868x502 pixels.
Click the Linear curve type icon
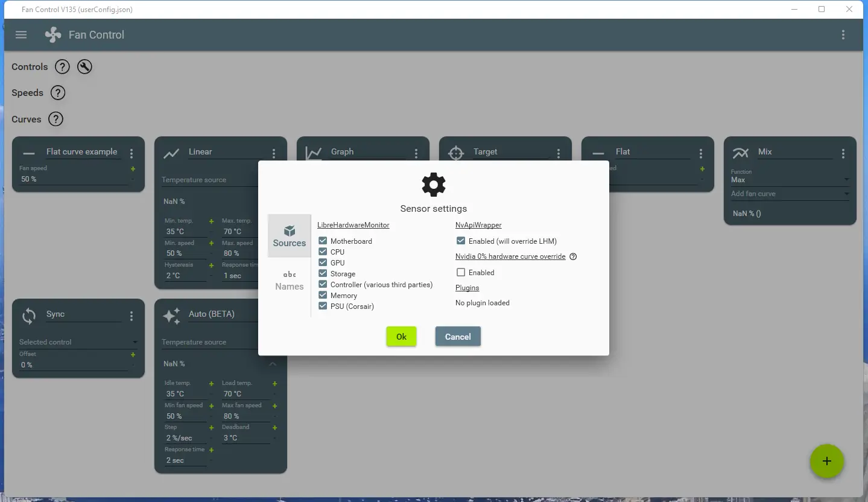coord(171,153)
